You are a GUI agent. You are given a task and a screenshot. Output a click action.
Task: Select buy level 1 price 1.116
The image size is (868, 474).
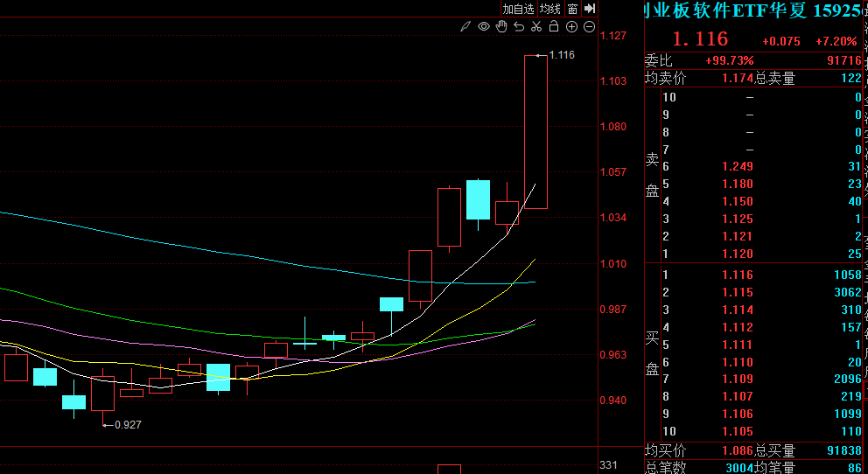737,275
